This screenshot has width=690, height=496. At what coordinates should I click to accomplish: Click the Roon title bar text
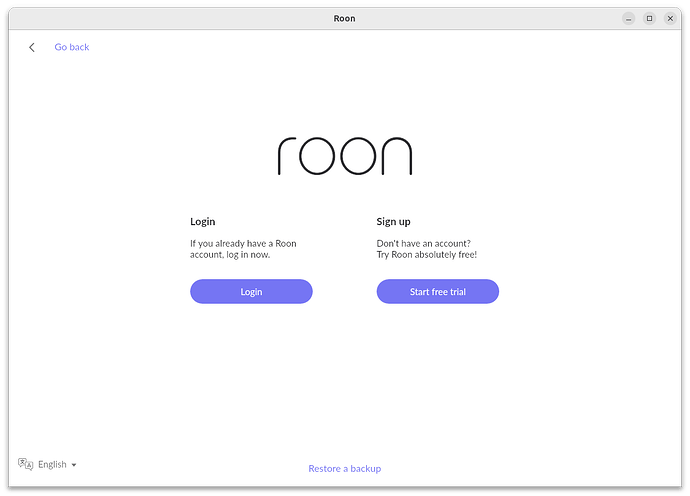[x=345, y=18]
